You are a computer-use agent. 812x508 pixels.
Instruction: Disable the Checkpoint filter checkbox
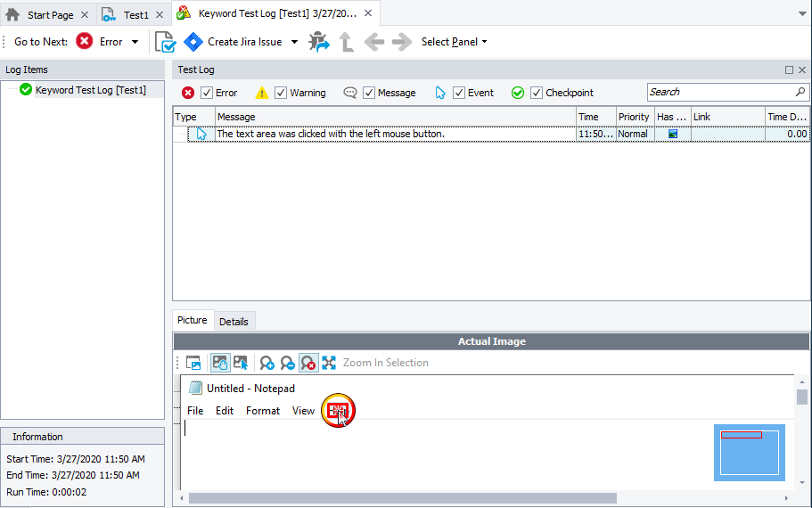click(x=537, y=93)
